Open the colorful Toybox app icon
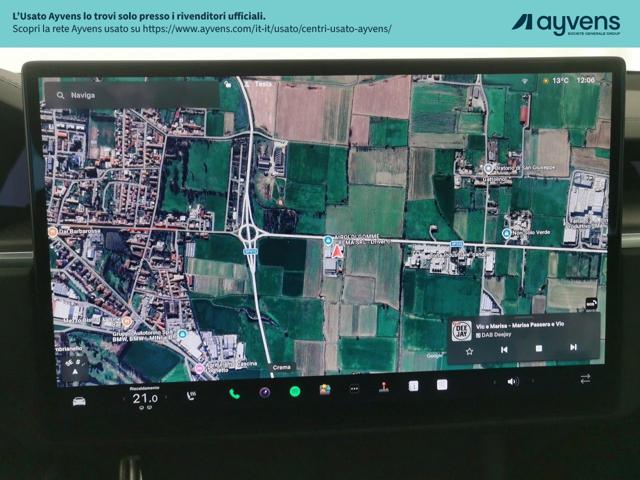 [x=325, y=390]
